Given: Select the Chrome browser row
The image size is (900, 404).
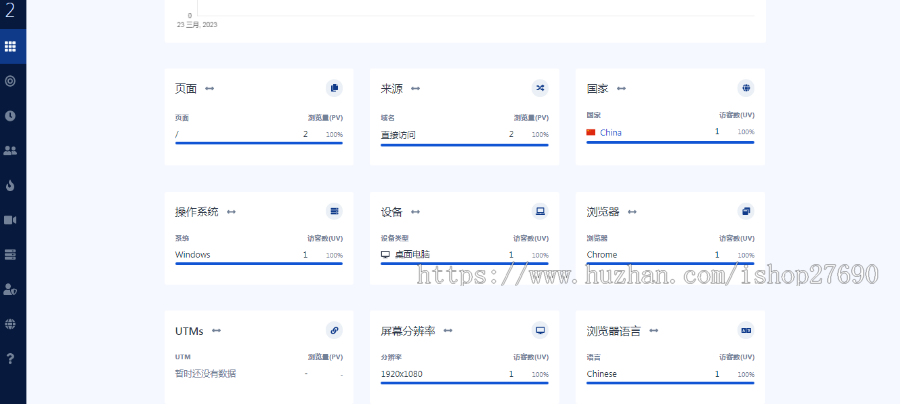Looking at the screenshot, I should tap(670, 255).
